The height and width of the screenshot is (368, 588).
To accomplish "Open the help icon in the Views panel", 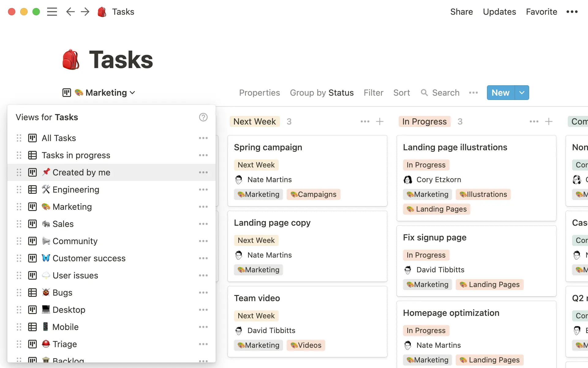I will tap(203, 117).
